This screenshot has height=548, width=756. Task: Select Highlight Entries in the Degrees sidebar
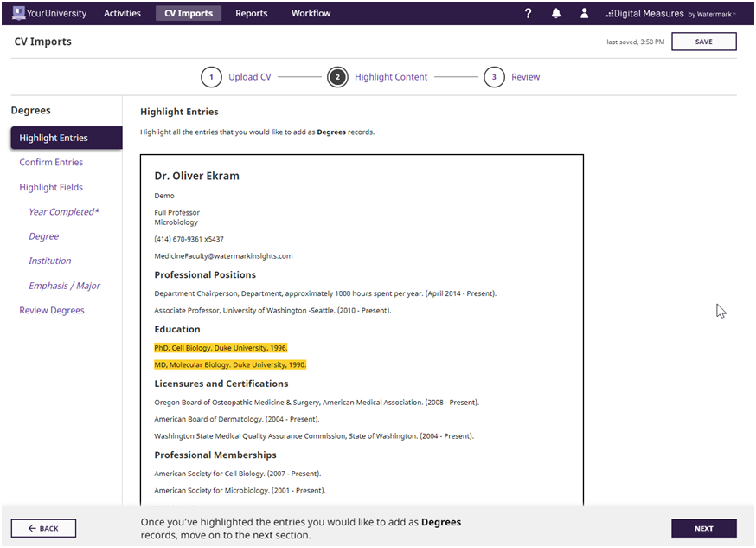pos(67,138)
